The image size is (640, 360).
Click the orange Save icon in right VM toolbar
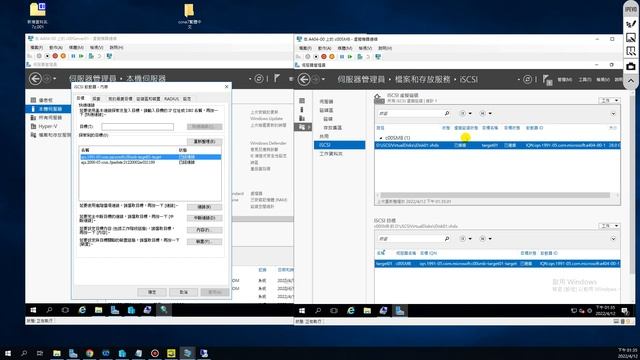click(332, 57)
